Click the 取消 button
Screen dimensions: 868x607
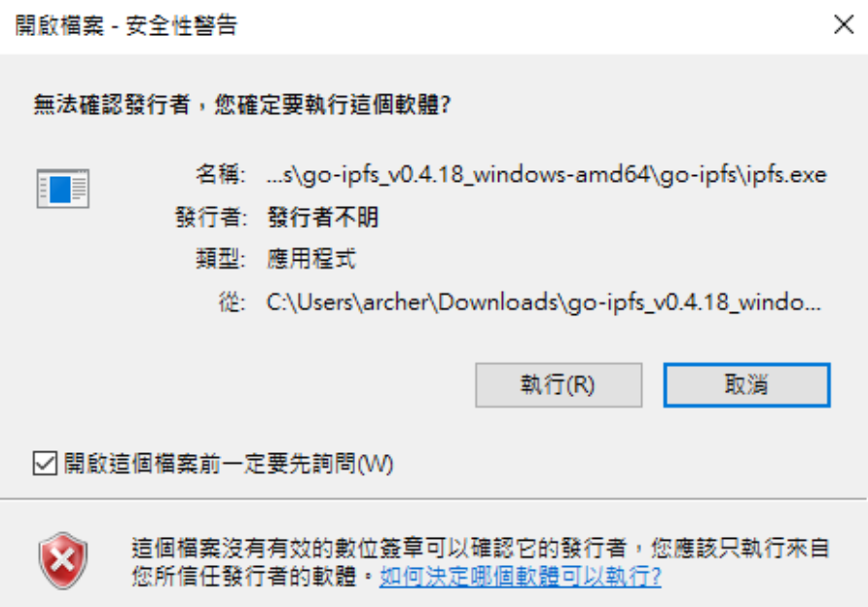746,385
